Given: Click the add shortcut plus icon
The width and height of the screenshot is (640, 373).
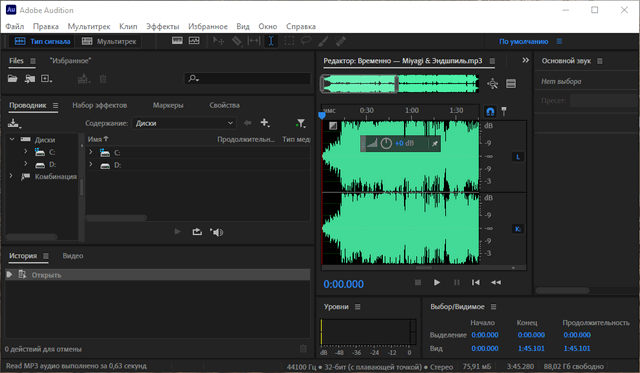Looking at the screenshot, I should tap(265, 122).
